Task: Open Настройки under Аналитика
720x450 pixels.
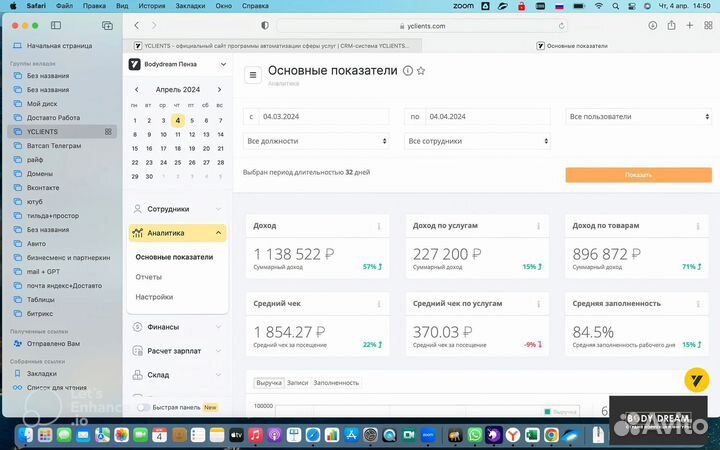Action: [x=154, y=297]
